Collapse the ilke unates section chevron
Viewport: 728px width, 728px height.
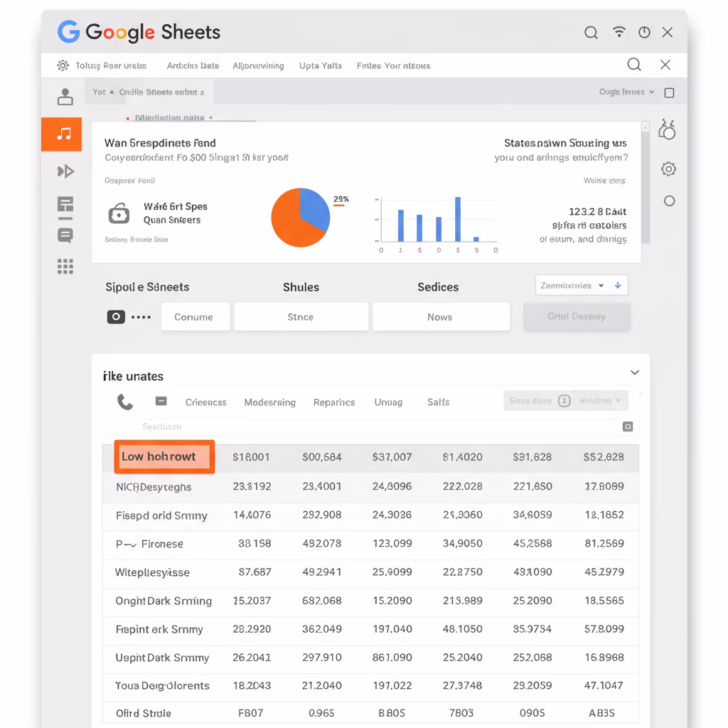[635, 373]
